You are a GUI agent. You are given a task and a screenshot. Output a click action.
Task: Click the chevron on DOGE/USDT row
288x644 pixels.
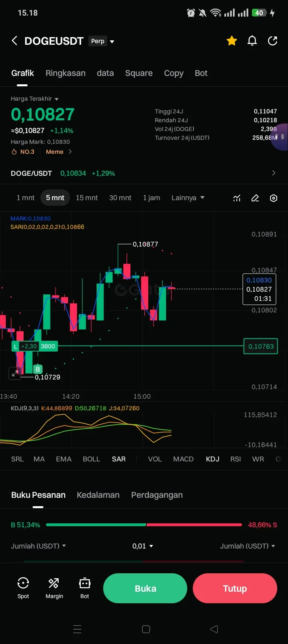coord(274,173)
